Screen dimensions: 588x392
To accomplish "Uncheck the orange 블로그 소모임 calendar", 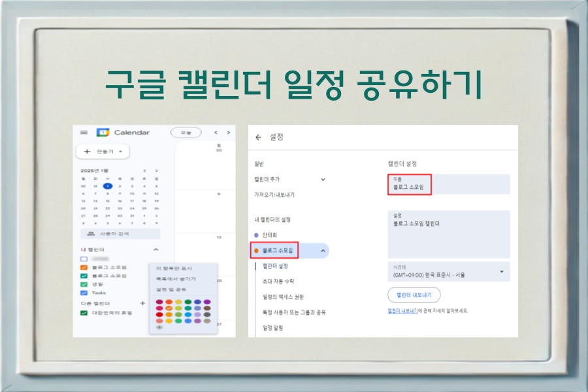I will tap(84, 267).
